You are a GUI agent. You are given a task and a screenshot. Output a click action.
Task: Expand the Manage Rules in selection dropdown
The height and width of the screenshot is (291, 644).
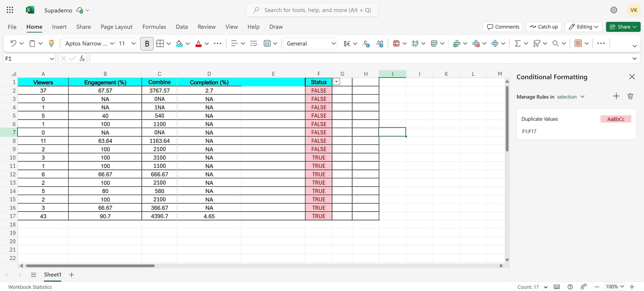[582, 97]
